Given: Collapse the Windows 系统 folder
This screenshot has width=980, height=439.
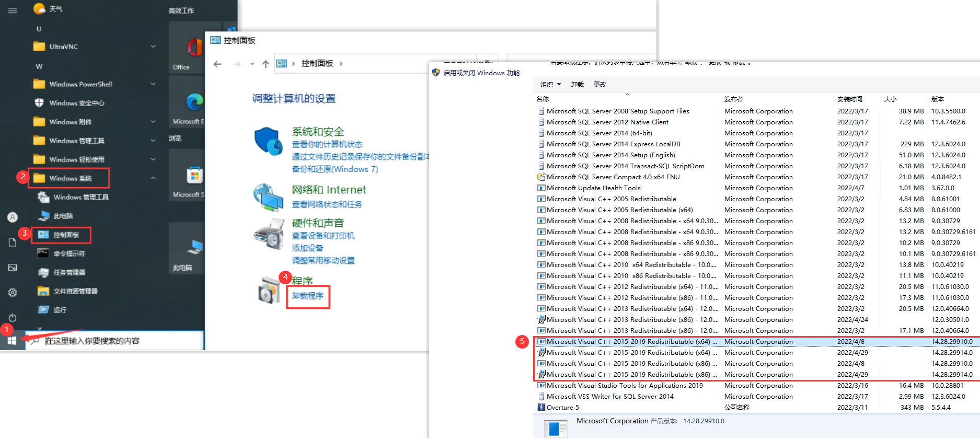Looking at the screenshot, I should [x=153, y=178].
